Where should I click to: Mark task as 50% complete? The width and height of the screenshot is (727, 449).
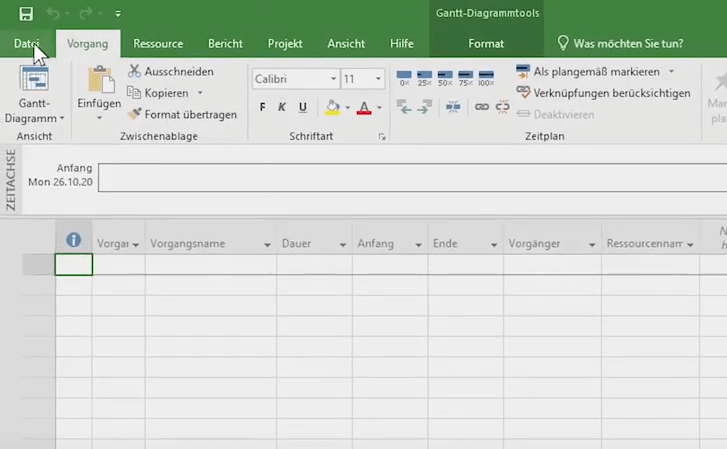(445, 77)
